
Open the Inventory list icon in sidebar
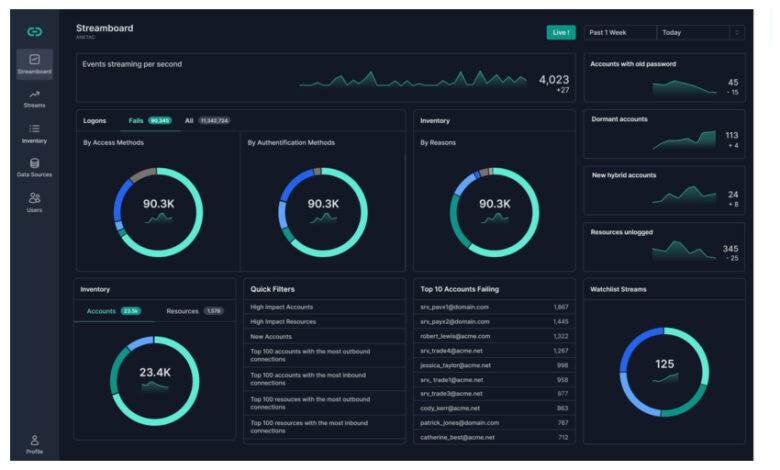click(x=34, y=129)
